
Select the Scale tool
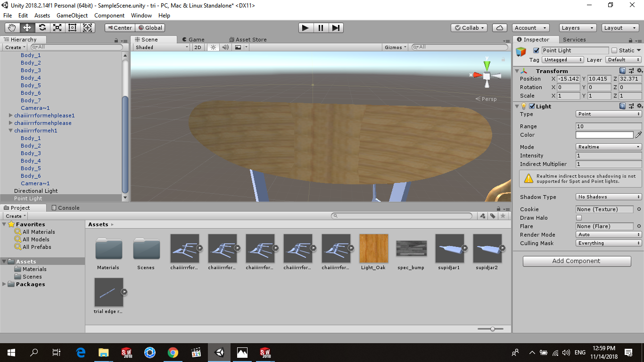pos(57,28)
